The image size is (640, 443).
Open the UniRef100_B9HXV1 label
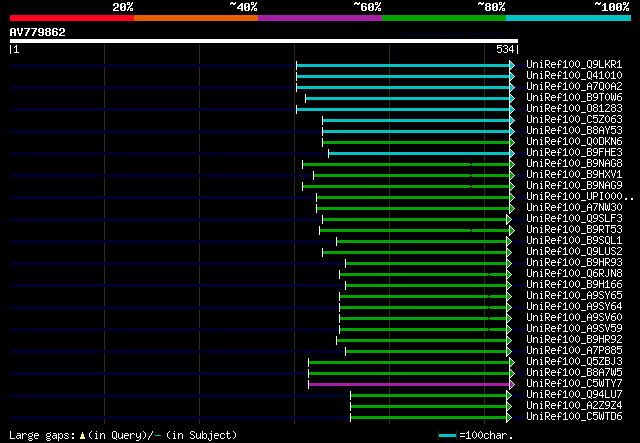574,175
